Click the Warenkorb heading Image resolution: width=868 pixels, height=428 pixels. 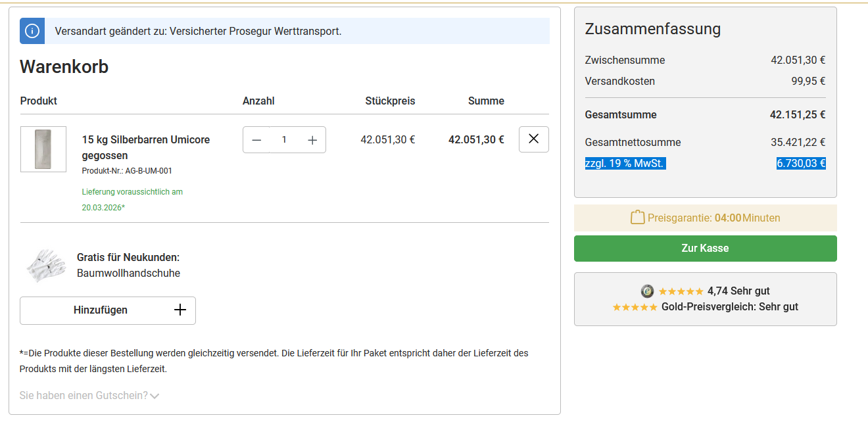[x=64, y=67]
